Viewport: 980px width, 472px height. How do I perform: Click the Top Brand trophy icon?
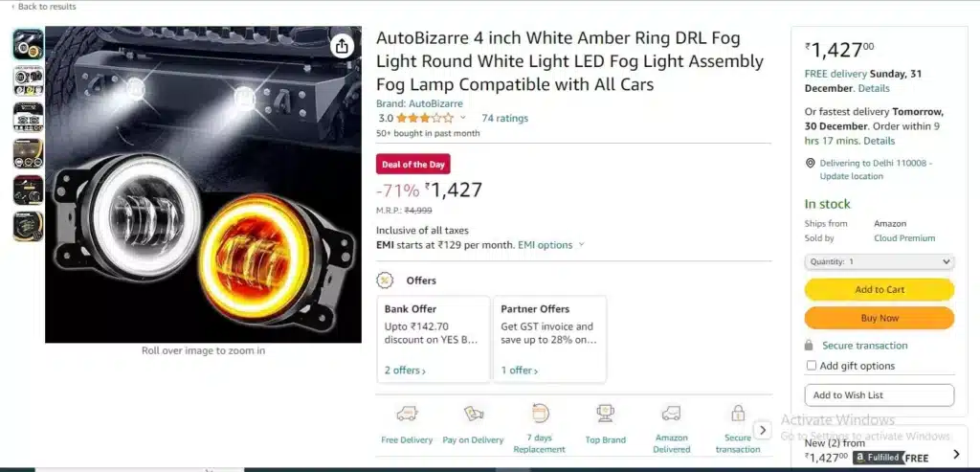tap(605, 414)
